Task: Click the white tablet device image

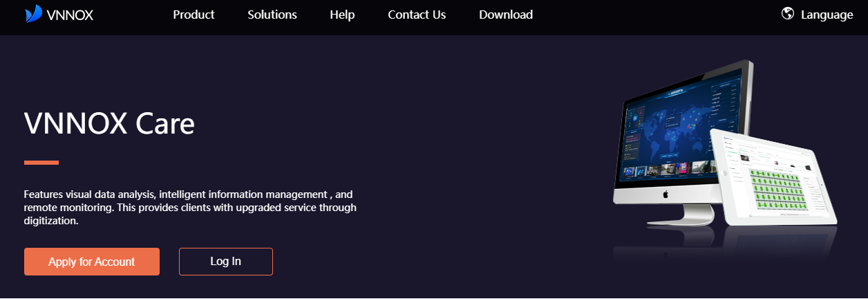Action: coord(777,181)
